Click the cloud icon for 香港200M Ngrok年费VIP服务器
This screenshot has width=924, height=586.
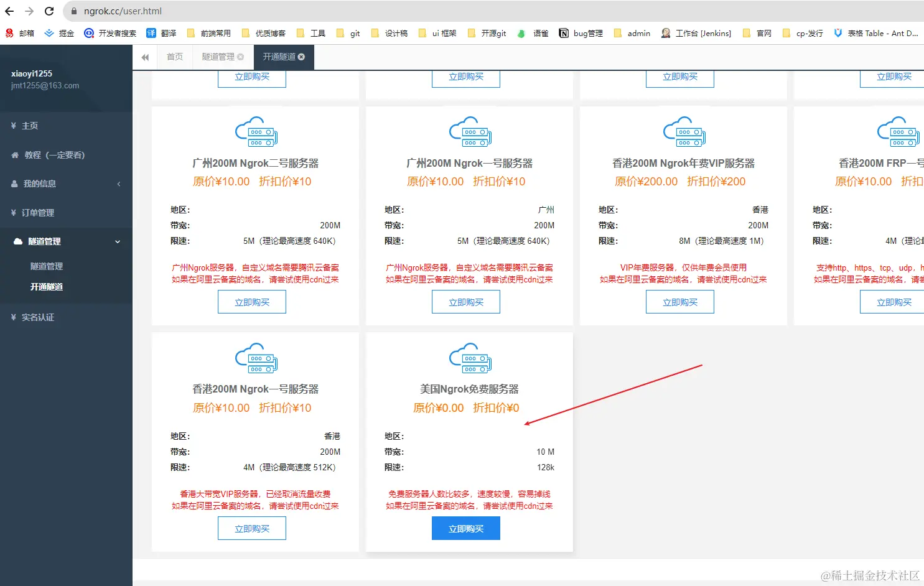(684, 131)
